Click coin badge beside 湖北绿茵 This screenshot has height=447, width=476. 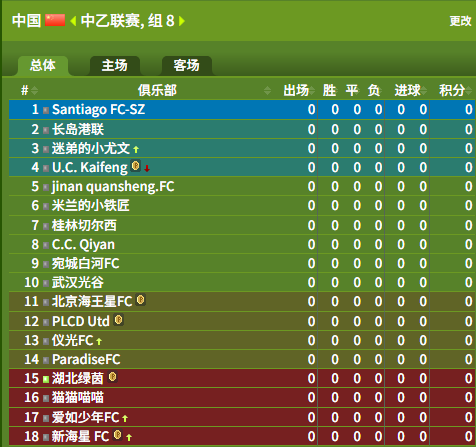(x=113, y=377)
